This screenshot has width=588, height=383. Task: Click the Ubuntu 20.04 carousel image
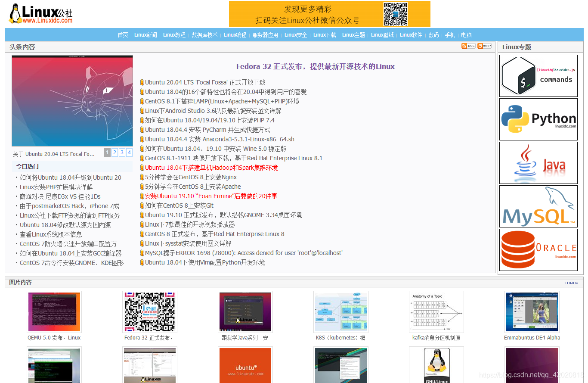coord(72,101)
